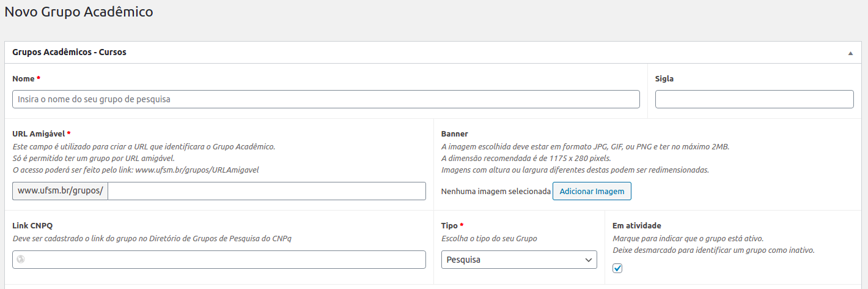Click the Novo Grupo Acadêmico page heading

click(x=79, y=12)
